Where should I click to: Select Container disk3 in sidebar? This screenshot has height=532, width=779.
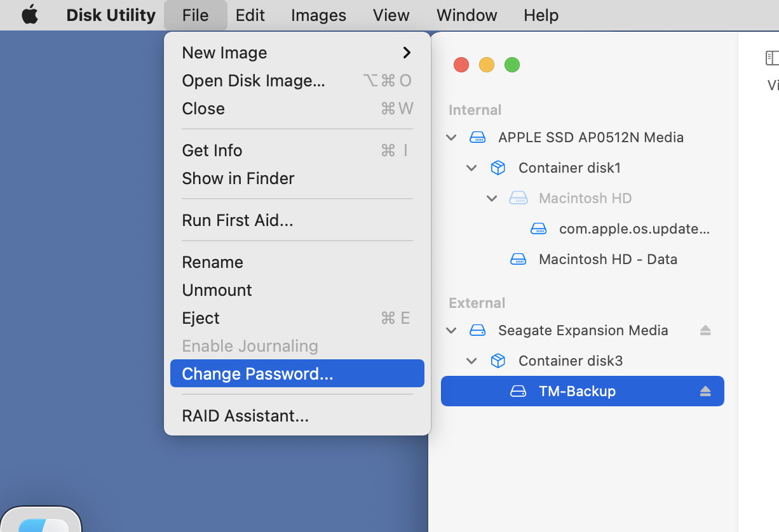pyautogui.click(x=583, y=361)
